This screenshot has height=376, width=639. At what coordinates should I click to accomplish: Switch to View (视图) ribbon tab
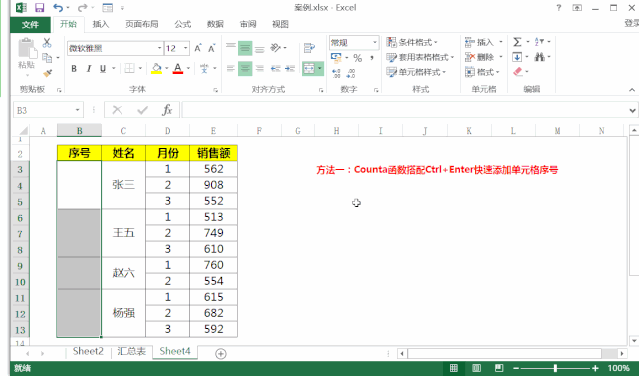click(280, 24)
